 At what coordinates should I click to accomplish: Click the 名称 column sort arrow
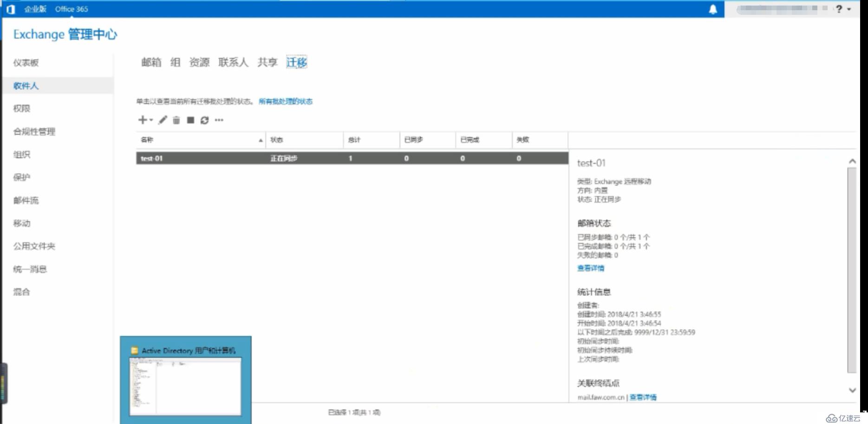[x=261, y=140]
